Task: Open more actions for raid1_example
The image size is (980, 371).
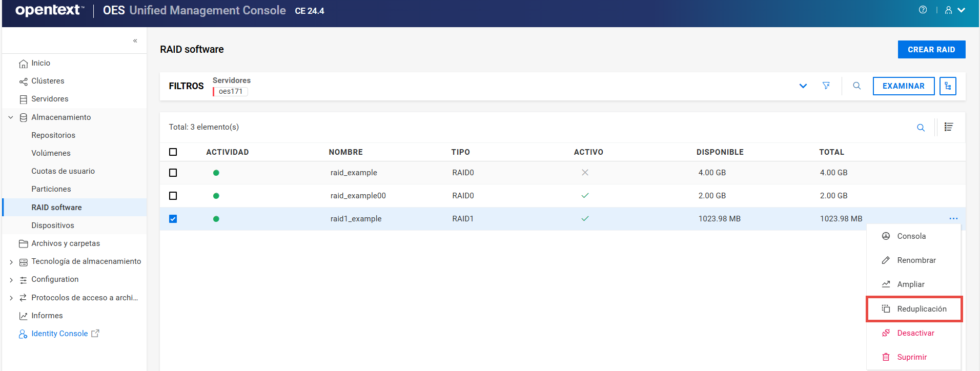Action: 953,219
